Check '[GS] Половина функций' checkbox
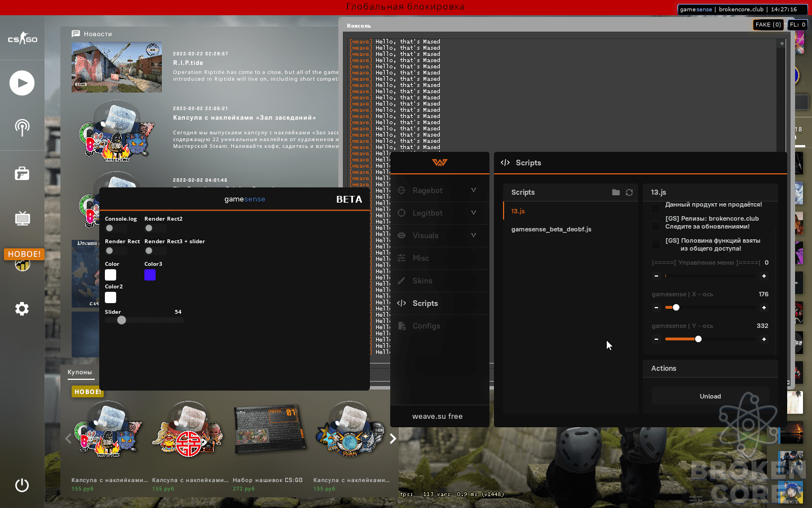 click(x=656, y=244)
